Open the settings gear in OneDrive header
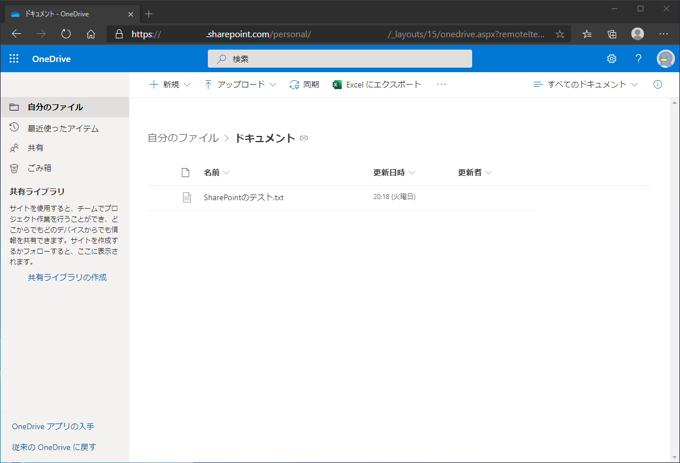Screen dimensions: 680x463 click(x=611, y=59)
